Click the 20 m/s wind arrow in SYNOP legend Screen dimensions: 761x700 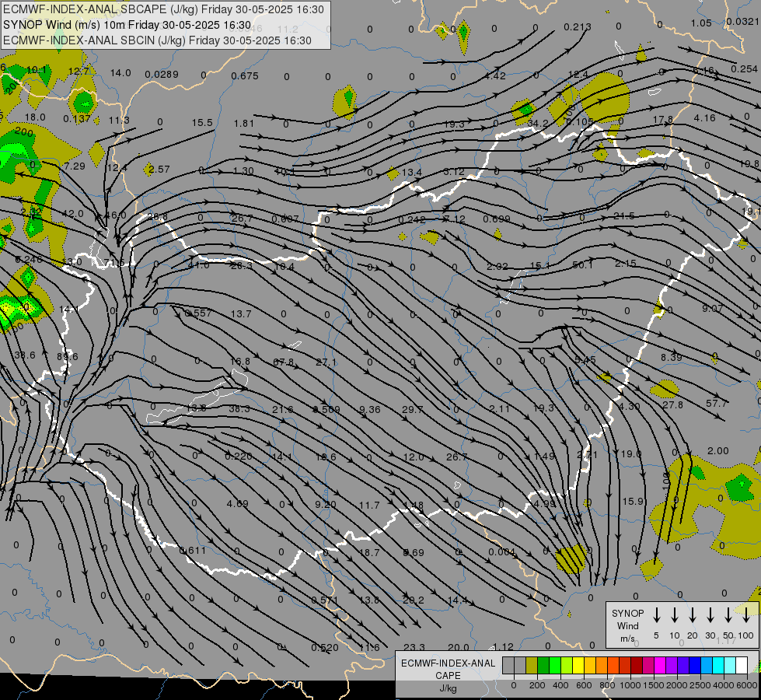[x=692, y=615]
